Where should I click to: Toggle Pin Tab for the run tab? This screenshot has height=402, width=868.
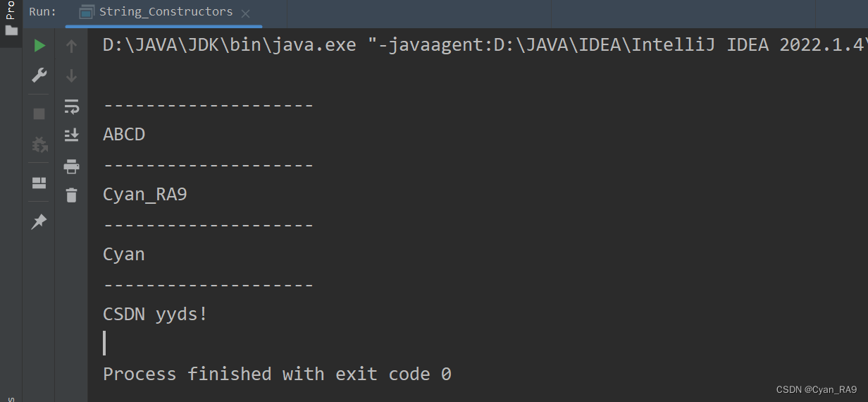click(39, 221)
